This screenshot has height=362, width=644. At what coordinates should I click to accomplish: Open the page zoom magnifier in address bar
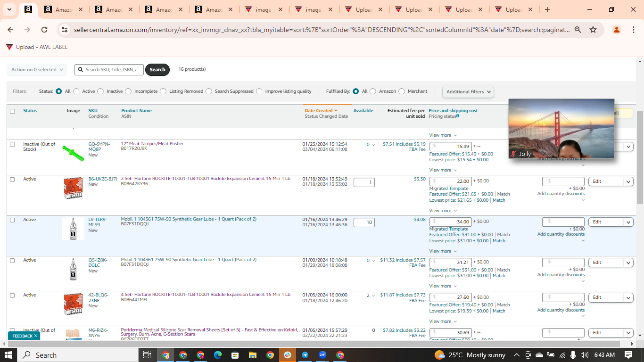pos(578,30)
